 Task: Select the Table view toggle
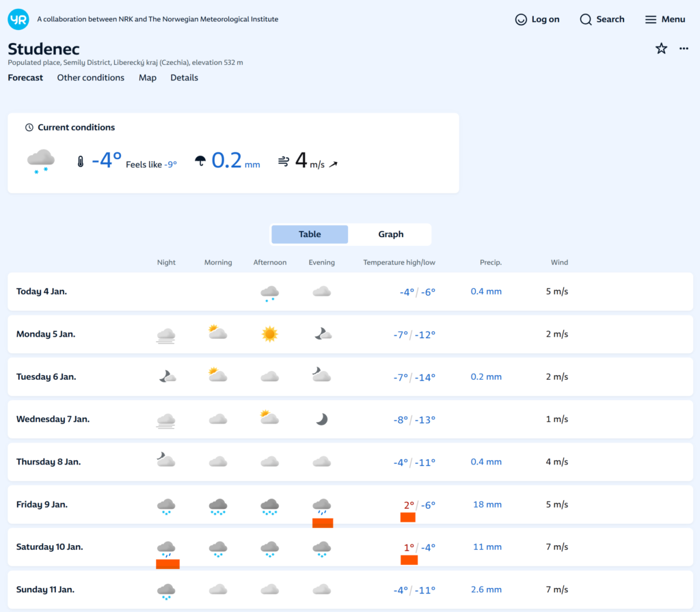coord(310,234)
